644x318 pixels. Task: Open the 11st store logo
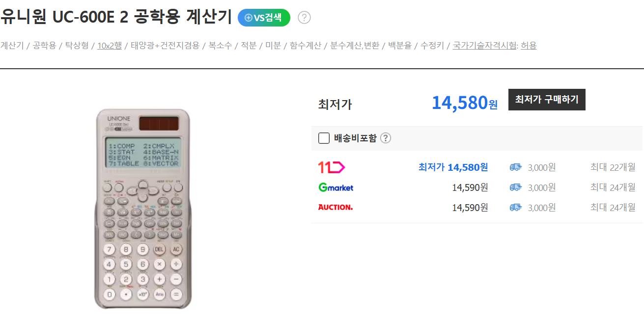(332, 167)
